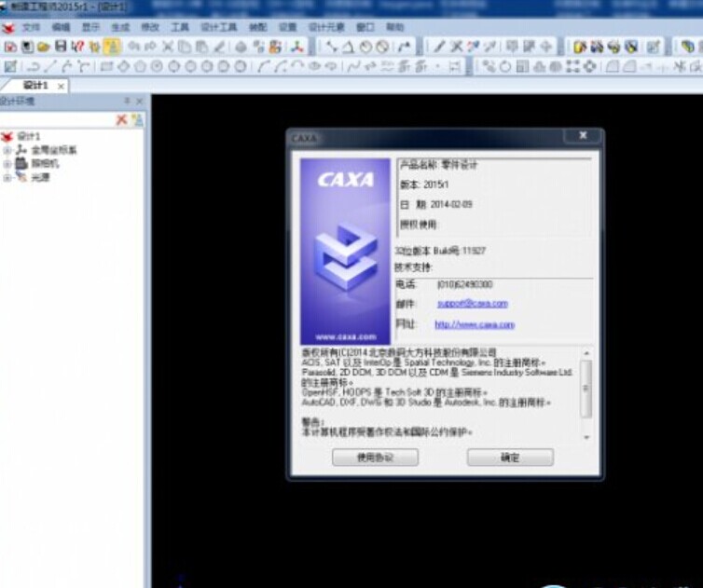Click the highlighted yellow toolbar icon
The image size is (703, 588).
pyautogui.click(x=112, y=47)
